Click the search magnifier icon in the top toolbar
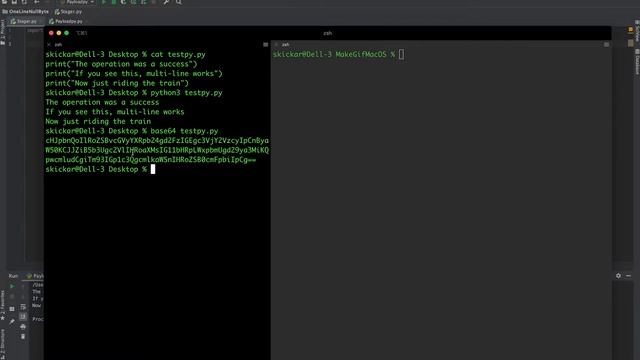This screenshot has height=360, width=640. pyautogui.click(x=179, y=2)
